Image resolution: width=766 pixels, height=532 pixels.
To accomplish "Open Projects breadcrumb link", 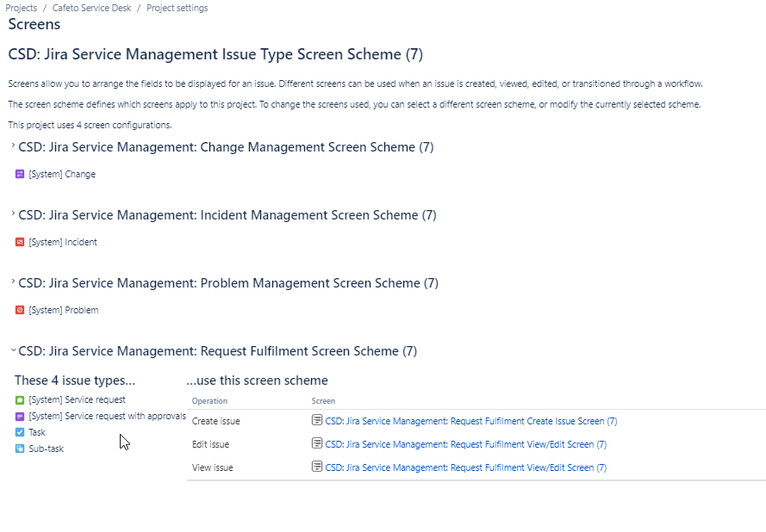I will click(21, 8).
